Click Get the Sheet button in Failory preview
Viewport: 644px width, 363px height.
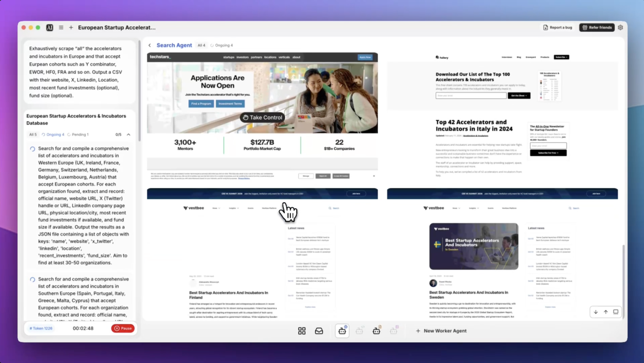519,96
